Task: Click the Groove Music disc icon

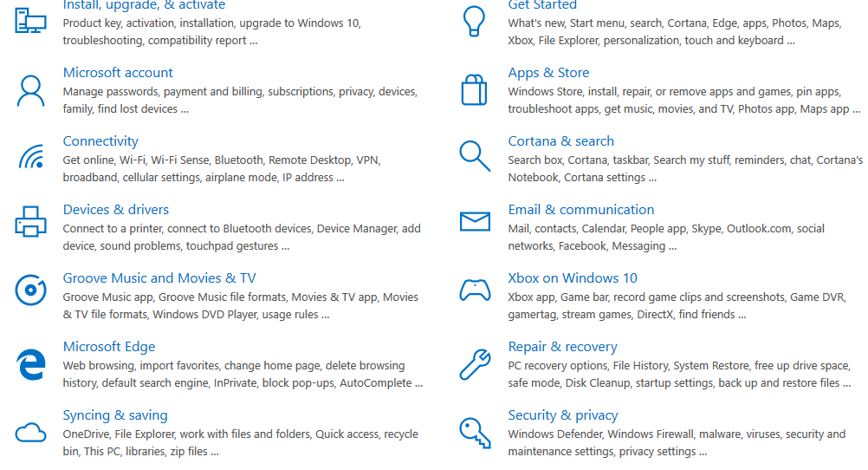Action: [30, 290]
